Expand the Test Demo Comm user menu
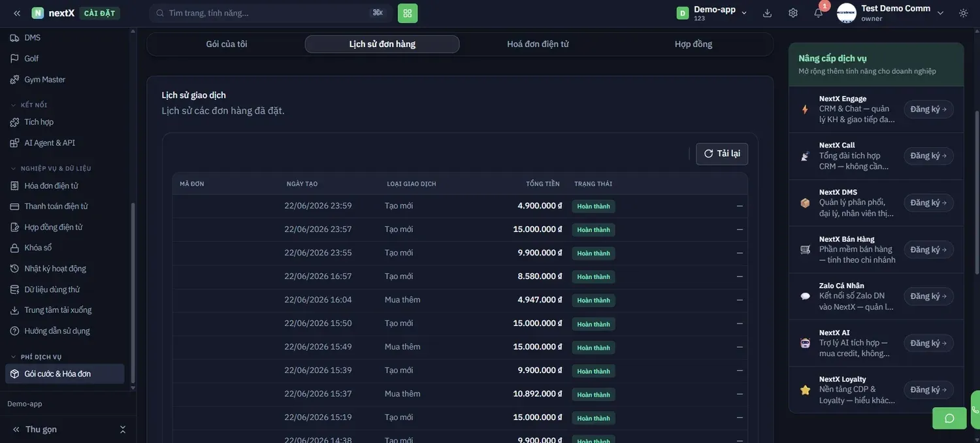Image resolution: width=980 pixels, height=443 pixels. [891, 13]
